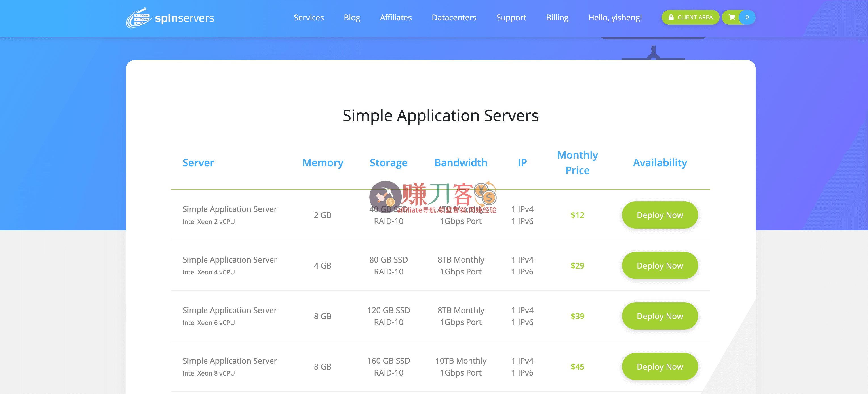Viewport: 868px width, 394px height.
Task: Open the Affiliates page
Action: pos(396,18)
